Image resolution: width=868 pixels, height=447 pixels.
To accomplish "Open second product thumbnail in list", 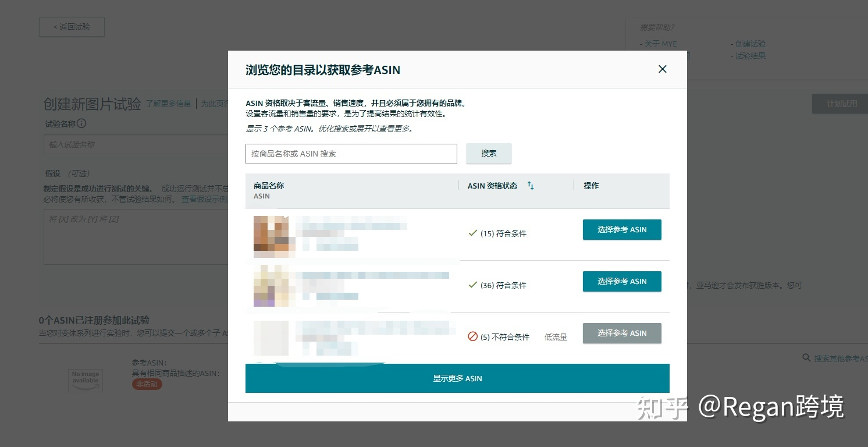I will click(271, 286).
